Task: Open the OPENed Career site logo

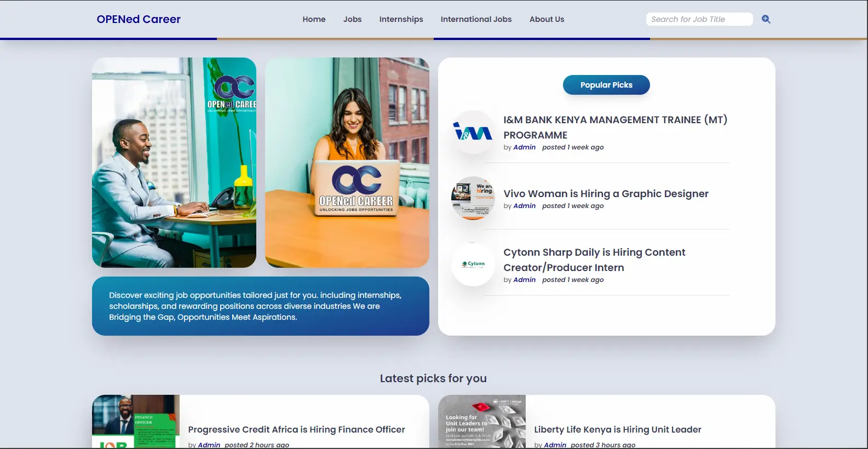Action: (x=139, y=19)
